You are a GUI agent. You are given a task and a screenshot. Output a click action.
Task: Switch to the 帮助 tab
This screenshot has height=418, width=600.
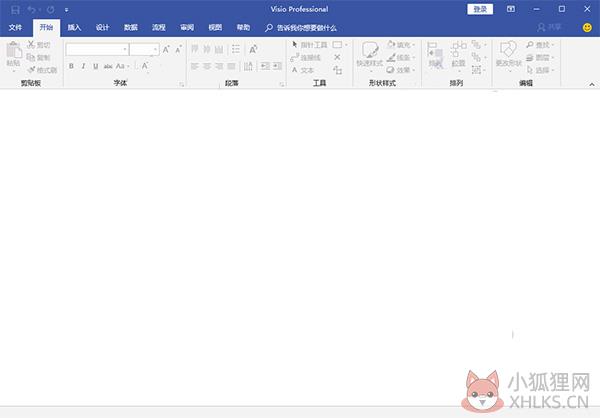click(x=243, y=28)
